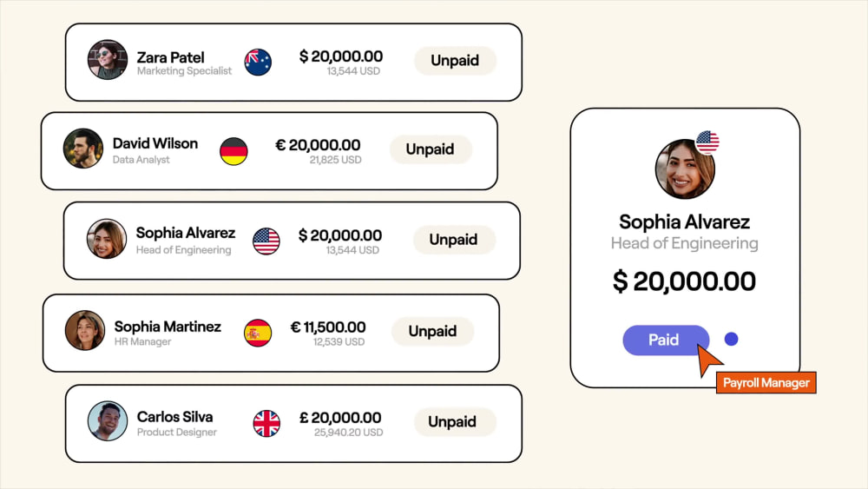
Task: Click Zara Patel's profile avatar
Action: coord(108,59)
